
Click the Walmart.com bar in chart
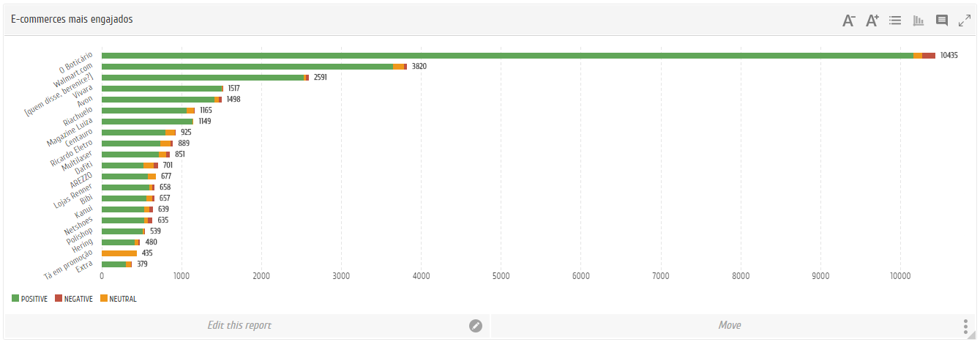249,67
